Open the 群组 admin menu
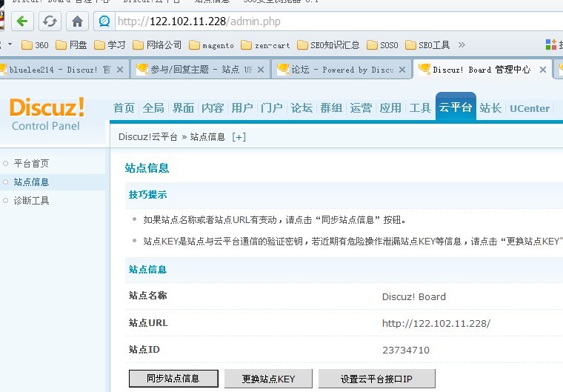The width and height of the screenshot is (563, 392). 331,107
